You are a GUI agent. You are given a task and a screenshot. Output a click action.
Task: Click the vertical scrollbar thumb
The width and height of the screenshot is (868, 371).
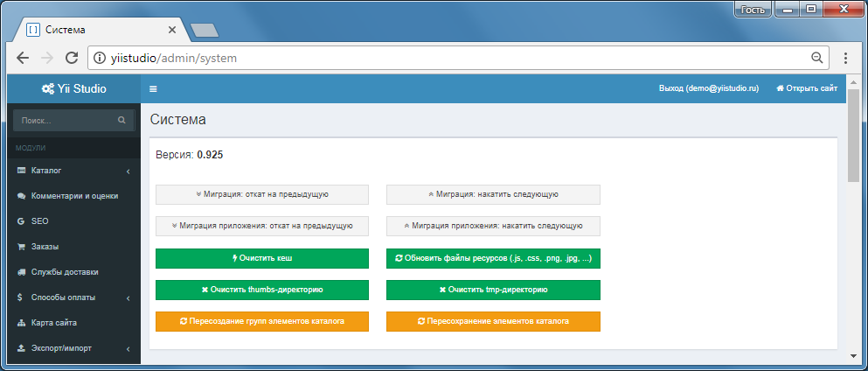click(853, 135)
